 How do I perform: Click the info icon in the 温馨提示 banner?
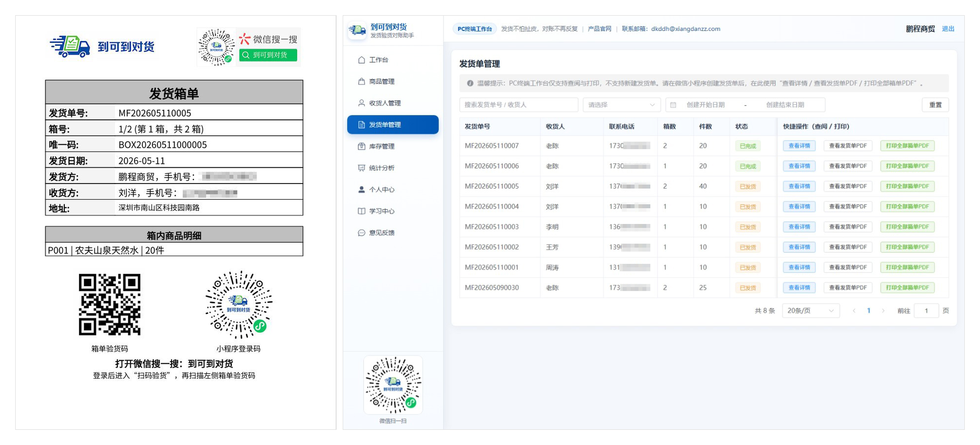click(x=470, y=83)
